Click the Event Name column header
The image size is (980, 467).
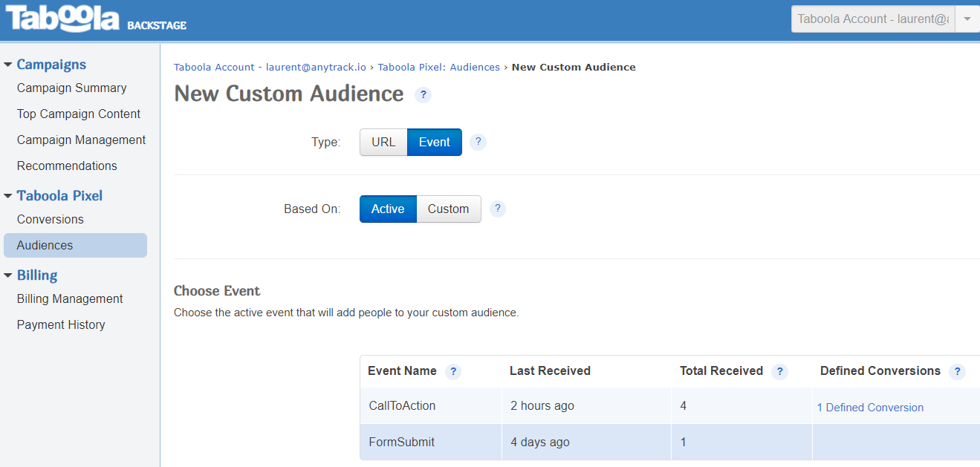pyautogui.click(x=402, y=371)
